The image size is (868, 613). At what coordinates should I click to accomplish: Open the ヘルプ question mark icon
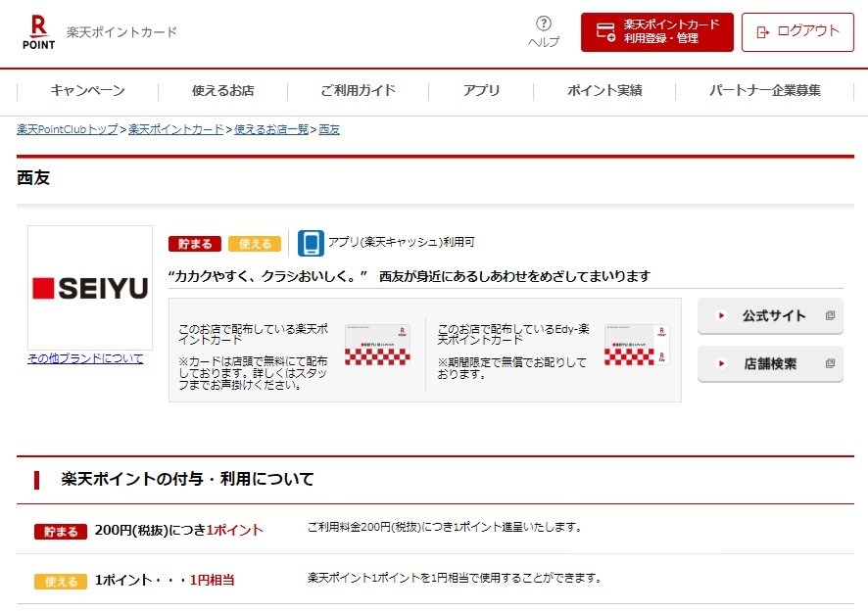(x=544, y=24)
